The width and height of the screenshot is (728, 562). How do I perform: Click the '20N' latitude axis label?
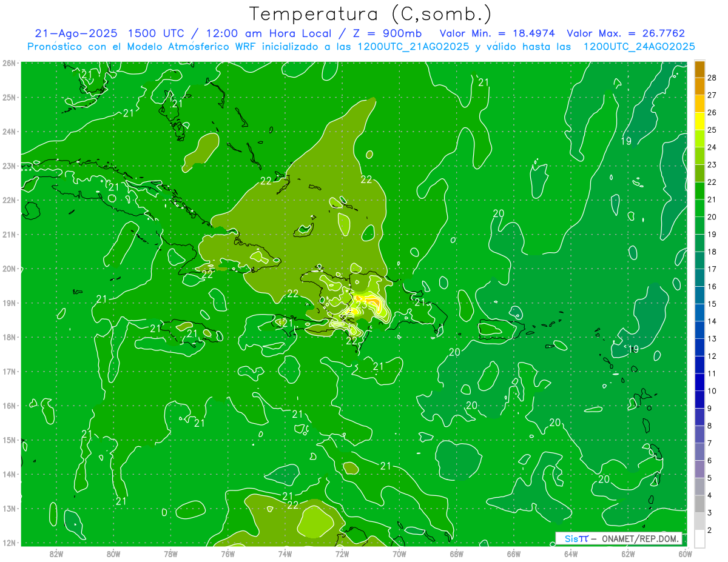coord(9,269)
